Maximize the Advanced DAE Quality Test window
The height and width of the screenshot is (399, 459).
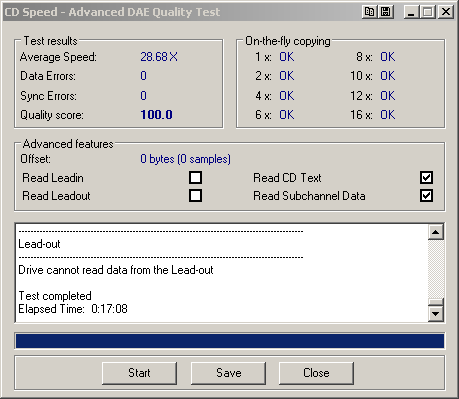point(428,12)
